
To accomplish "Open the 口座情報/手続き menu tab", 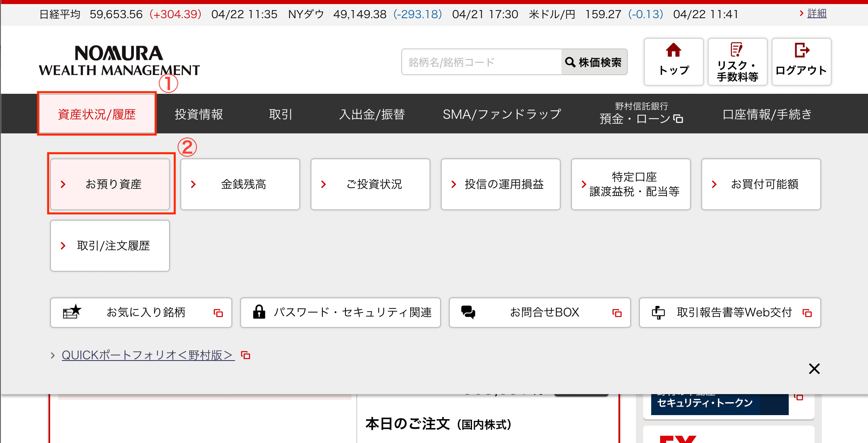I will [x=767, y=114].
